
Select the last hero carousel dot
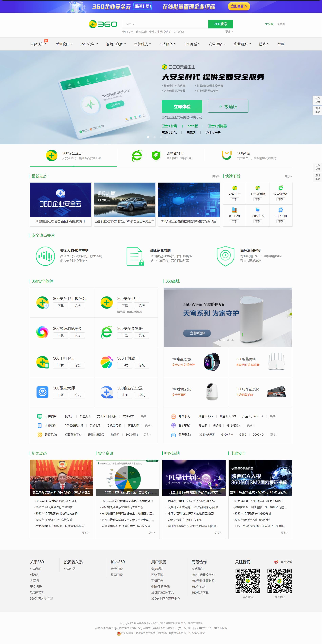click(167, 137)
